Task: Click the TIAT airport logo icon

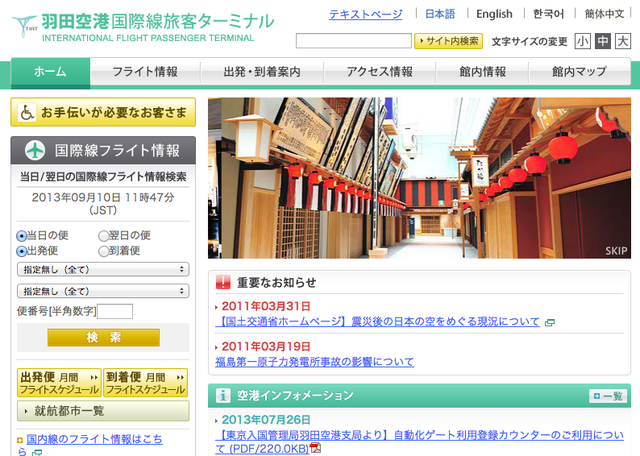Action: pos(24,26)
